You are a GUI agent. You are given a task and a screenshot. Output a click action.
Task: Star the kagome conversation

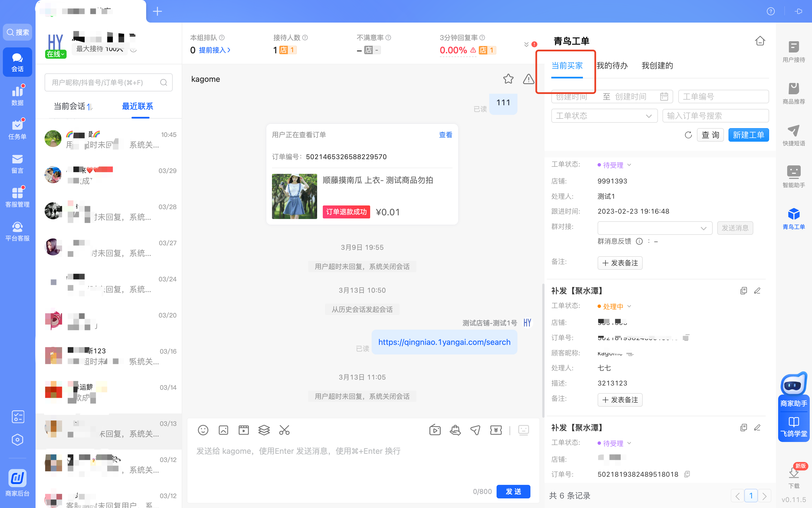click(508, 79)
